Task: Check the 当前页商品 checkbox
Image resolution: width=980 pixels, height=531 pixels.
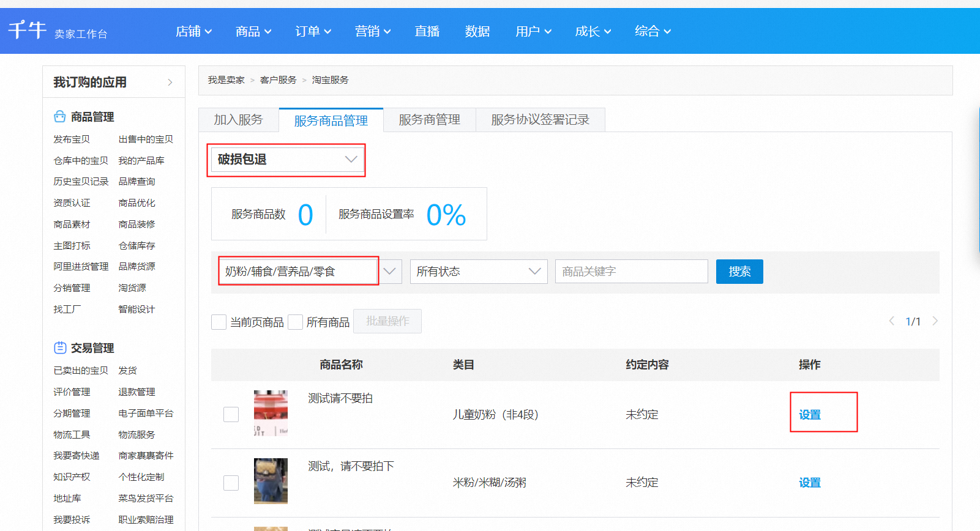Action: coord(219,322)
